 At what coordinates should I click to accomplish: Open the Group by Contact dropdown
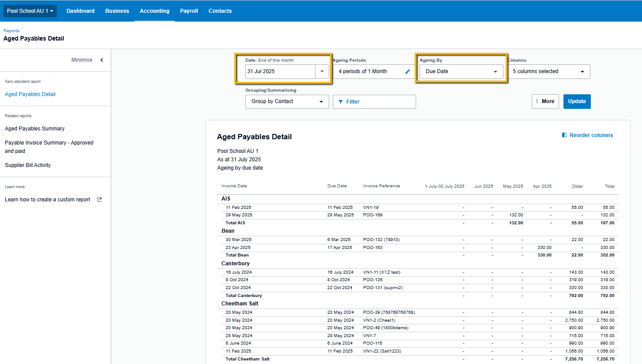[x=287, y=101]
